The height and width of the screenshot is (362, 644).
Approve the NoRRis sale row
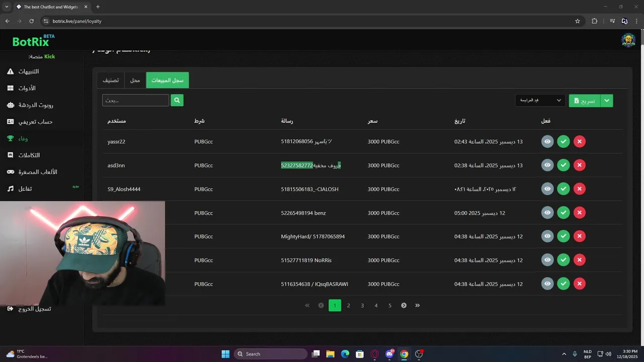tap(563, 260)
